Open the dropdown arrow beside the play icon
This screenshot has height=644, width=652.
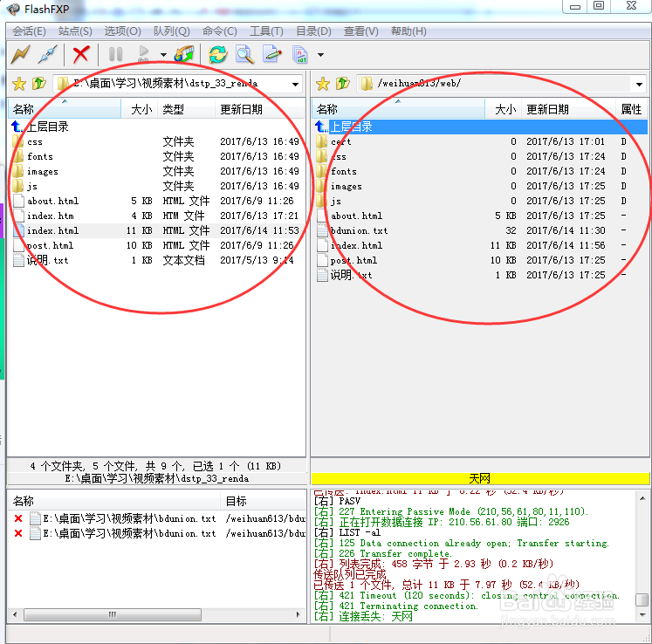[163, 55]
